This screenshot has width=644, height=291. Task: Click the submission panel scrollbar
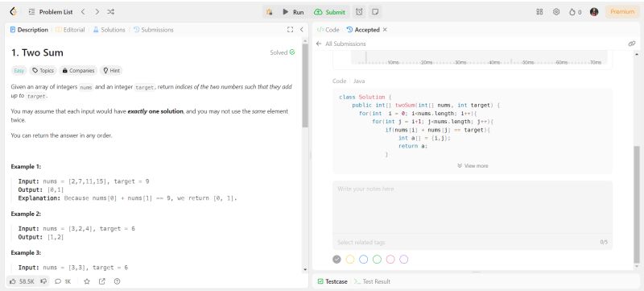[x=637, y=204]
